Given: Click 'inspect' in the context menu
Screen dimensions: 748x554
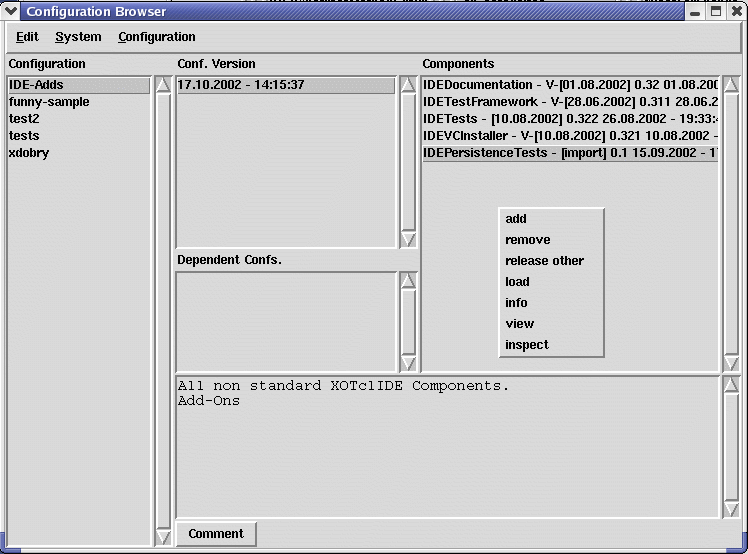Looking at the screenshot, I should pyautogui.click(x=527, y=345).
